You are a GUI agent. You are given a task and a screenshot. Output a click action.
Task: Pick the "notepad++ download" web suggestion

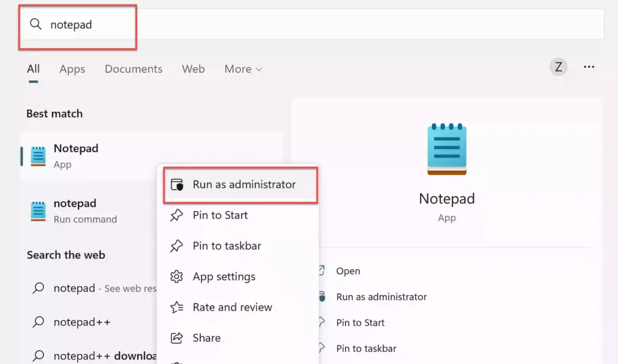(95, 356)
